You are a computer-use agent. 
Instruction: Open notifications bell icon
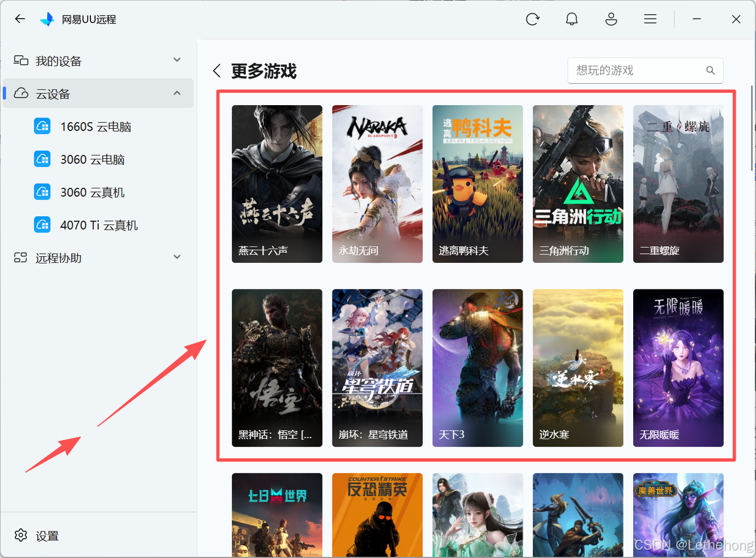tap(572, 19)
